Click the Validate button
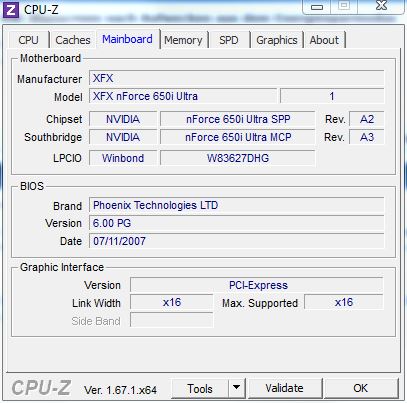The height and width of the screenshot is (403, 407). click(285, 388)
